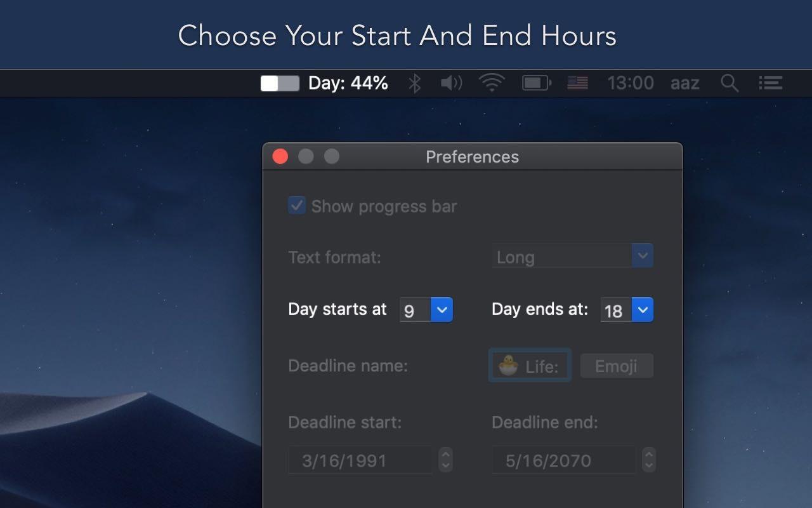
Task: Click the Day: 44% menu bar item
Action: tap(348, 83)
